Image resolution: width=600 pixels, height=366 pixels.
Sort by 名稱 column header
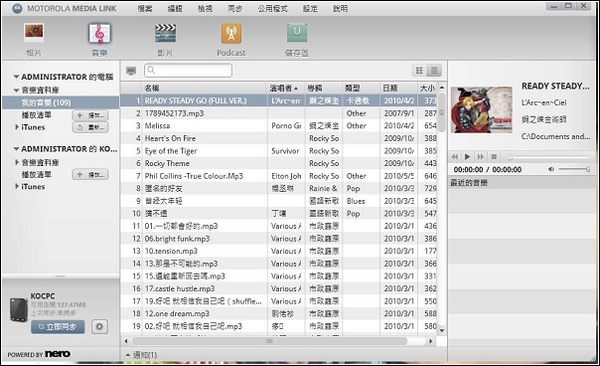204,88
